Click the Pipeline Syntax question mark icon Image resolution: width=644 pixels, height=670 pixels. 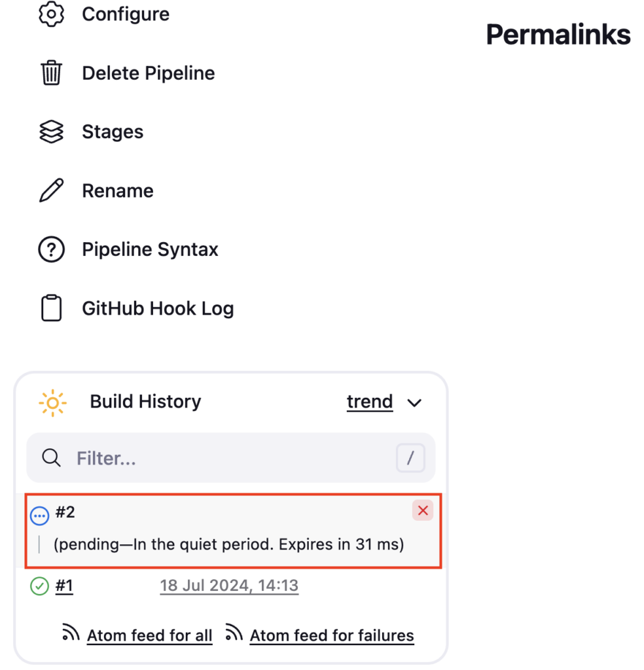[x=51, y=249]
